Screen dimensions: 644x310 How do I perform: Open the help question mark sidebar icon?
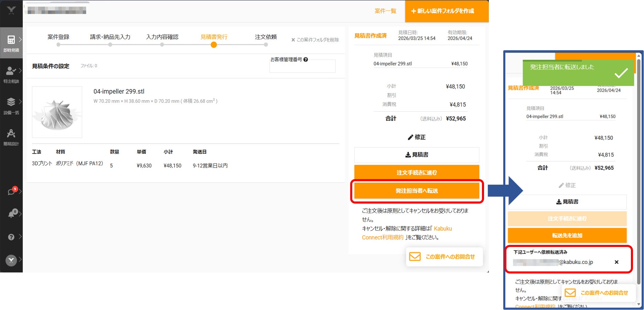(11, 237)
